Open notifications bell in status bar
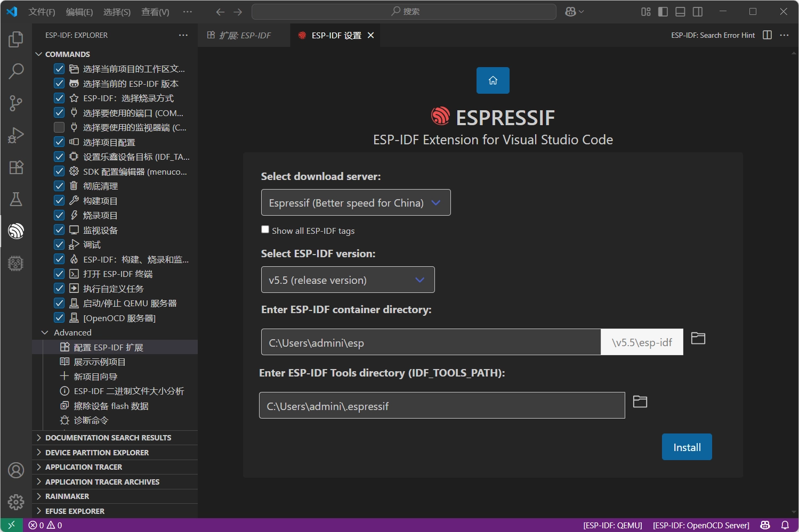 coord(785,525)
